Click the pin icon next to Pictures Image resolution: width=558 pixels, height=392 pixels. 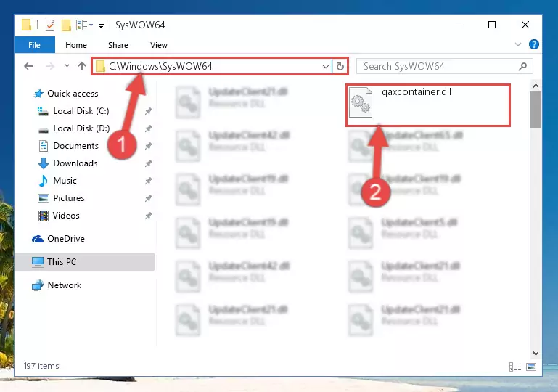(x=149, y=198)
